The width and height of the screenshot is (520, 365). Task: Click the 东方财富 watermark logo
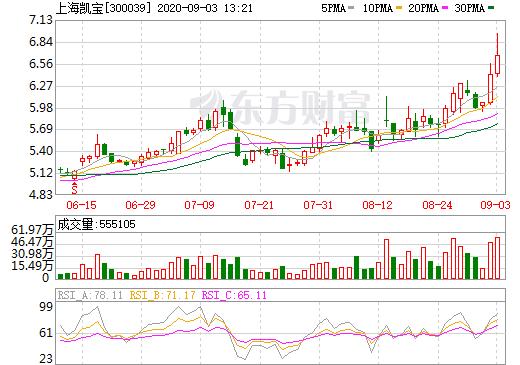point(280,107)
